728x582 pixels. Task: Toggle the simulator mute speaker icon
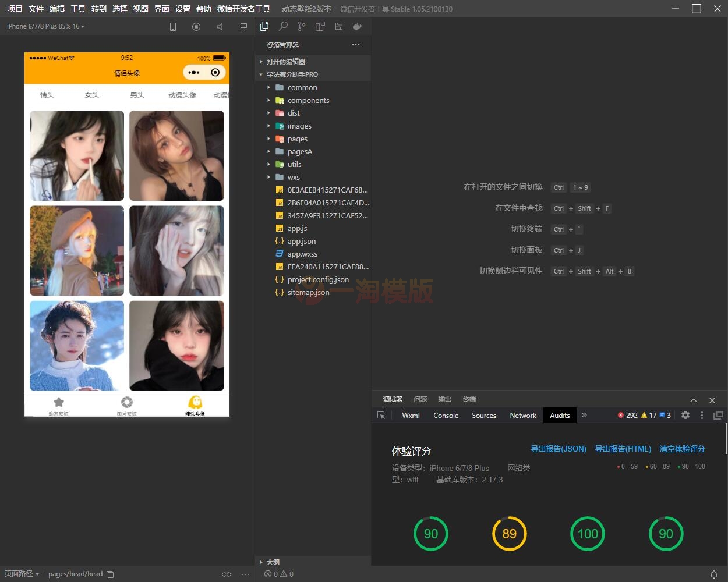(220, 27)
